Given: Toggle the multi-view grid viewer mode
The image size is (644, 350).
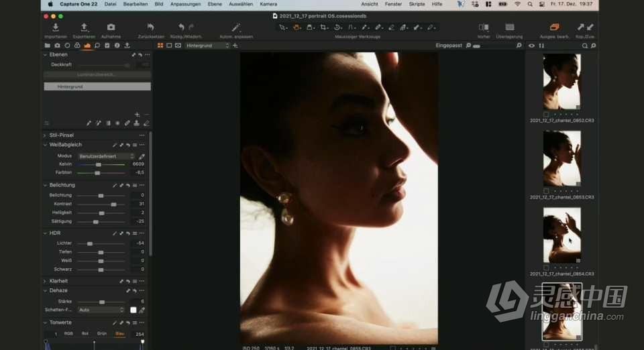Looking at the screenshot, I should 160,46.
